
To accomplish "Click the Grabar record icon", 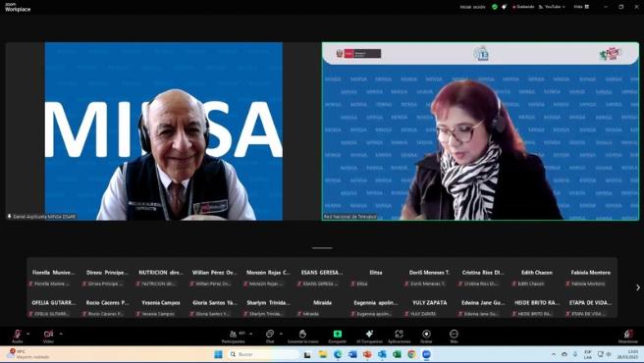I will coord(426,334).
